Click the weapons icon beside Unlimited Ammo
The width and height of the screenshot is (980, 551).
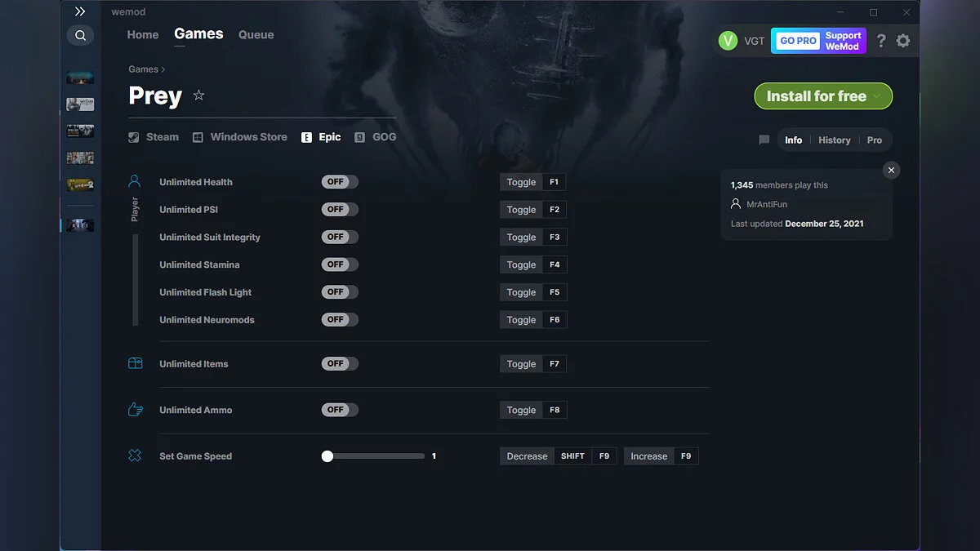click(135, 410)
